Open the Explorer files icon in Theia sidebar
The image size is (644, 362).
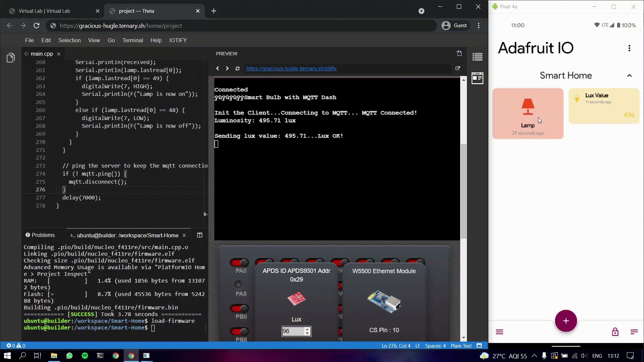11,58
